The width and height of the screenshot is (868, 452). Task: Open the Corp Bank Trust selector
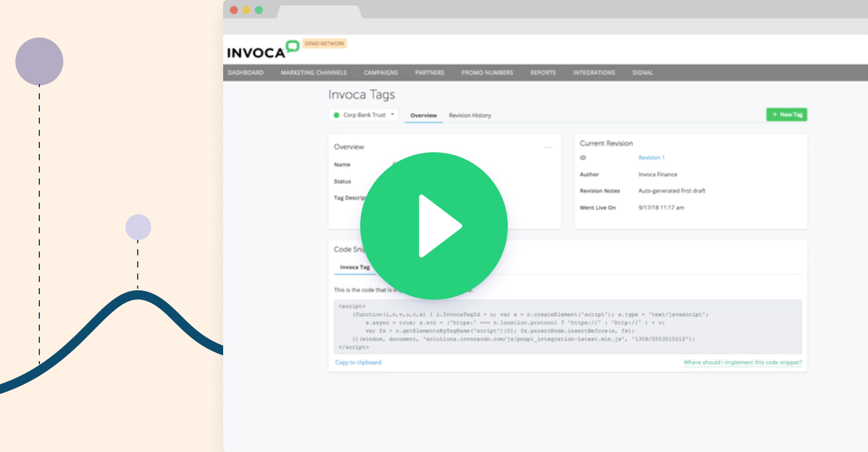[363, 115]
